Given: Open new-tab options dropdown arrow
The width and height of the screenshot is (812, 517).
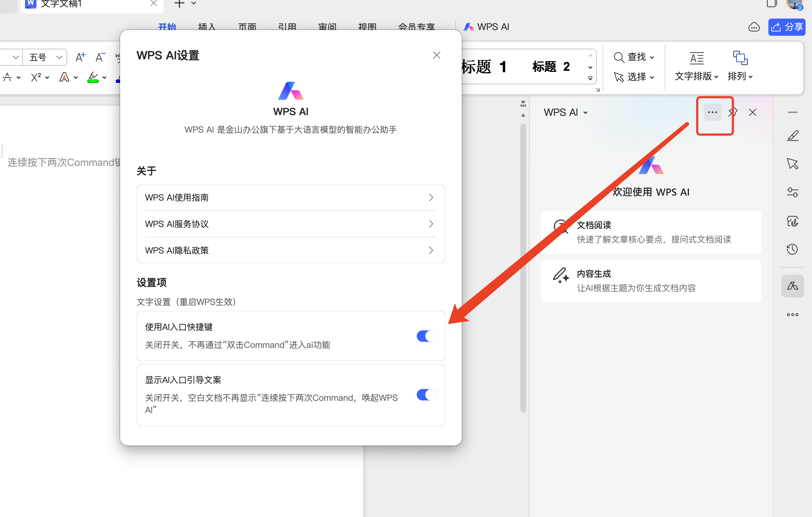Looking at the screenshot, I should coord(194,3).
